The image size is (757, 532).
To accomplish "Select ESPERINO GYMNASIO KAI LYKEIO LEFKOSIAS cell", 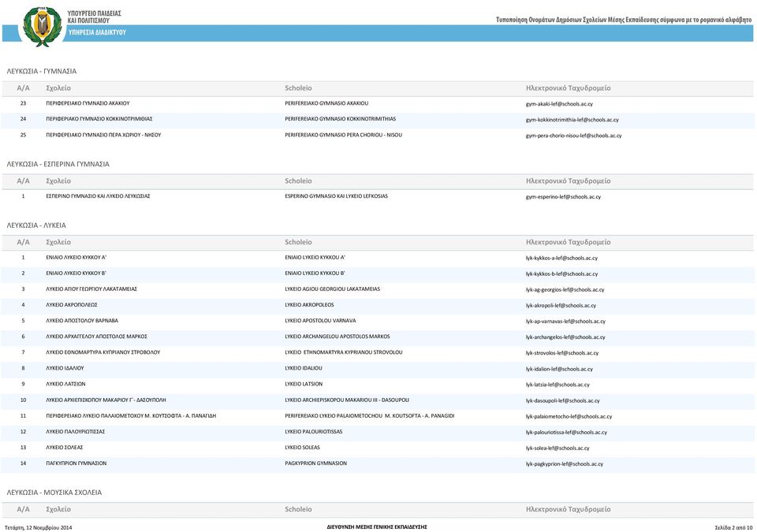I will coord(336,196).
